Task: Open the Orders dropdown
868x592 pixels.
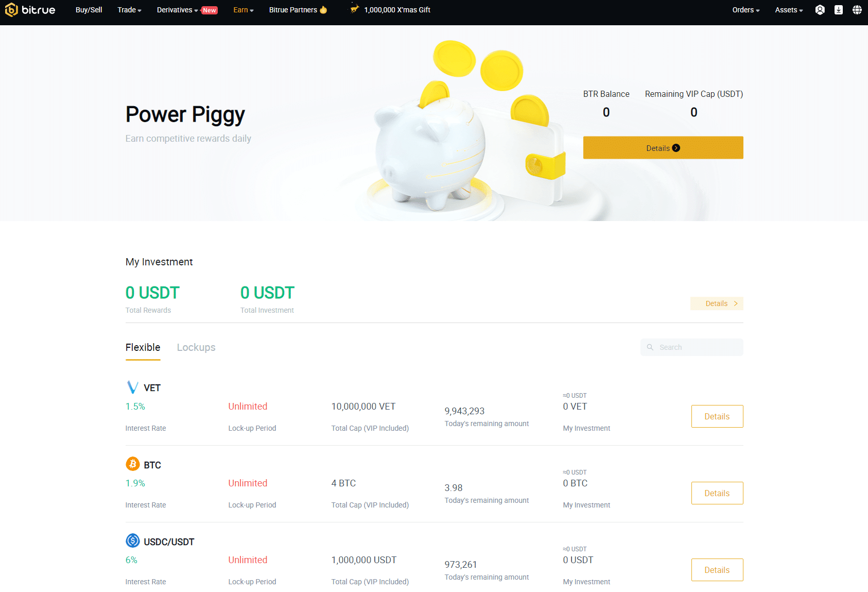Action: pyautogui.click(x=746, y=10)
